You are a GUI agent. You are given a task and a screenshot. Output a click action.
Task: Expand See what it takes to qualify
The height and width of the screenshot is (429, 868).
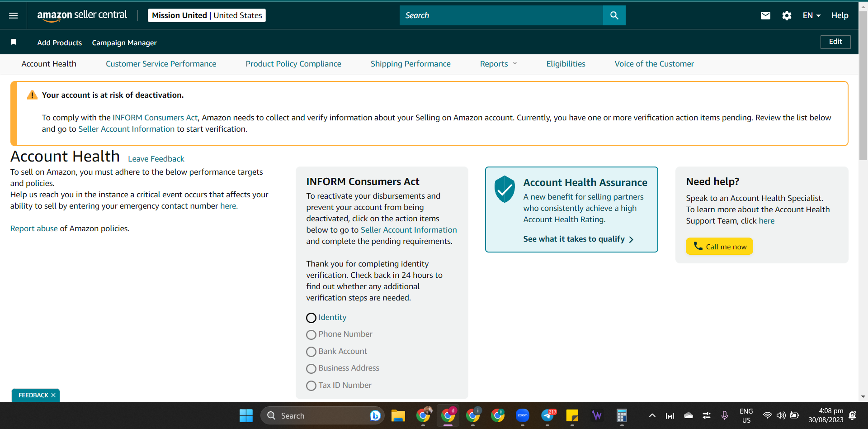578,239
